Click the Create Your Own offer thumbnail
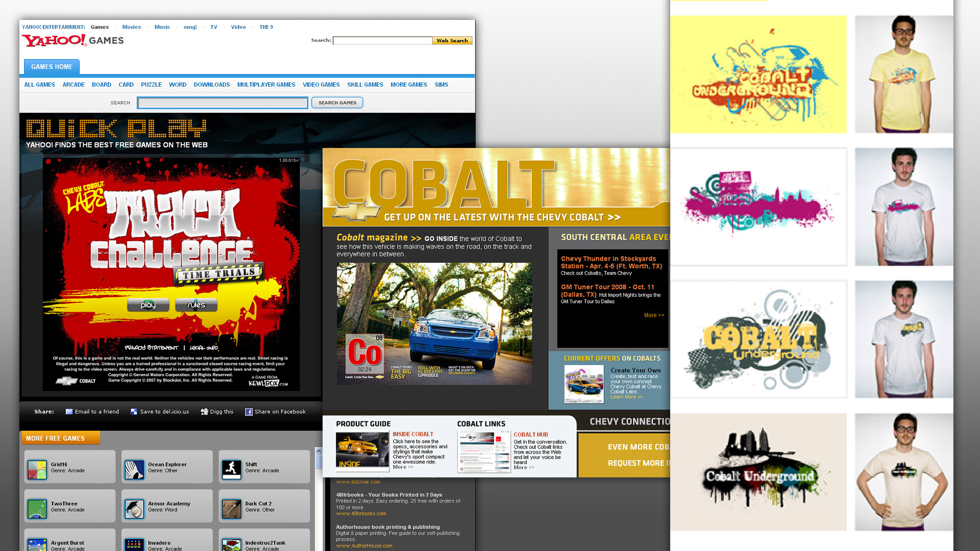Screen dimensions: 980x551 pos(584,385)
